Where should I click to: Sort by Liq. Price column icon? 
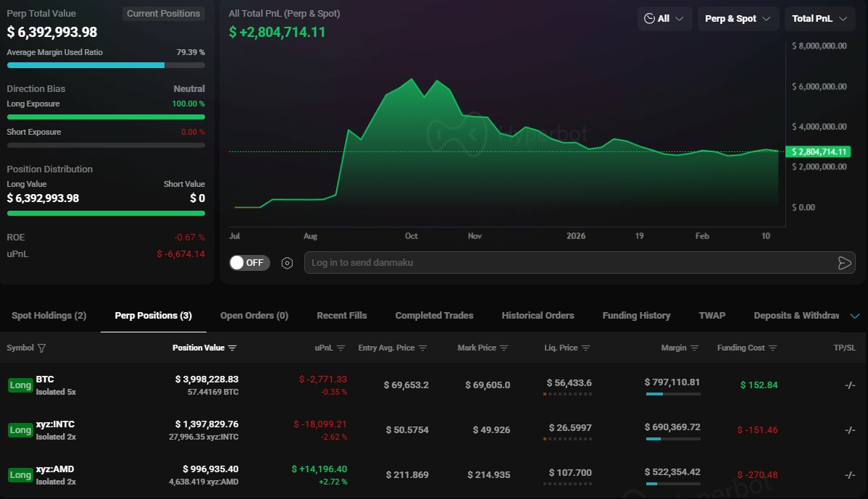coord(586,348)
